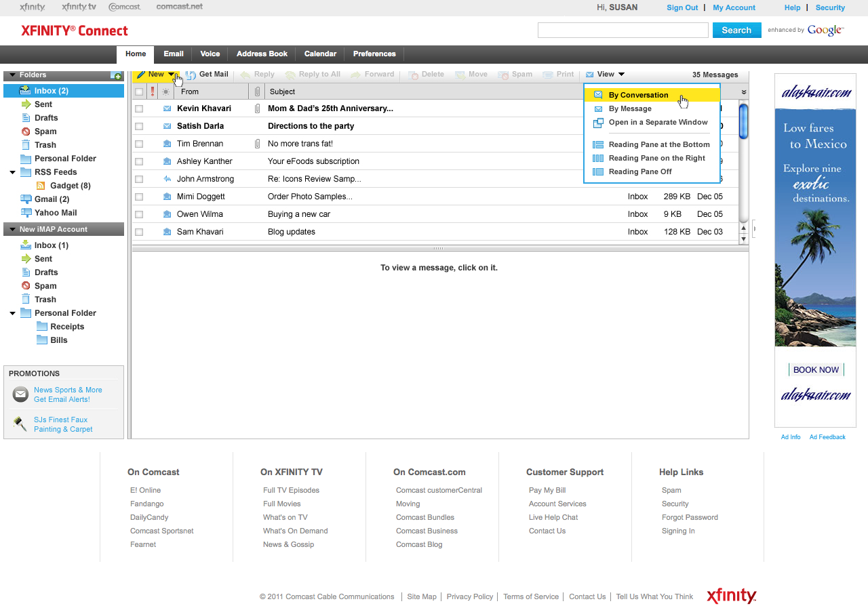
Task: Click the Spam icon under New iMAP Account
Action: 26,286
